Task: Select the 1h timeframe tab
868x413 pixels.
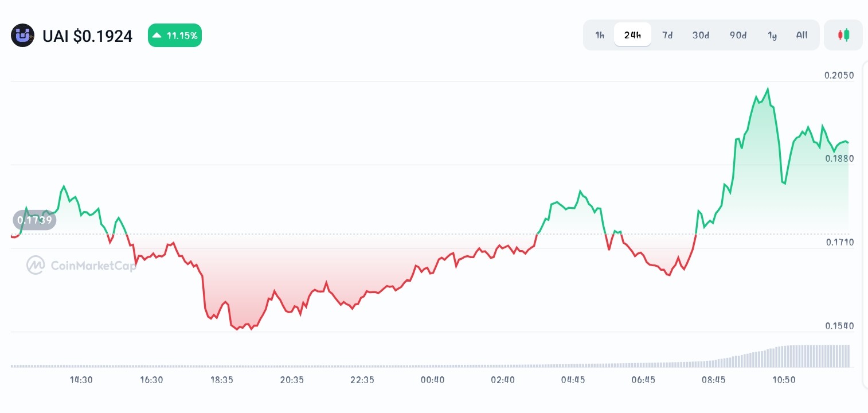Action: (600, 35)
